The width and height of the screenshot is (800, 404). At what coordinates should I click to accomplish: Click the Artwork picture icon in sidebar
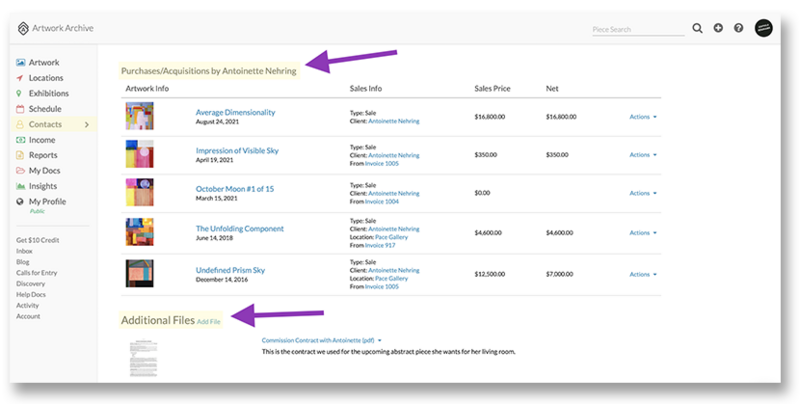[20, 62]
